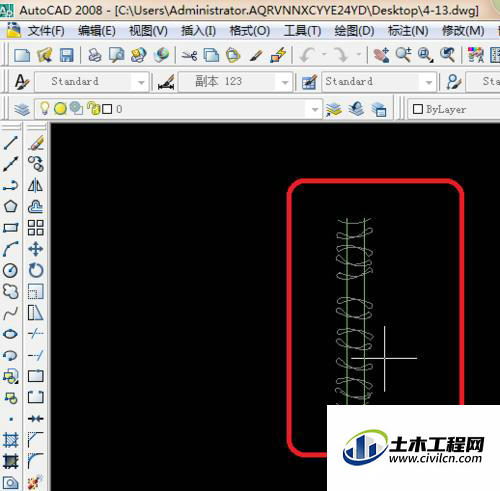
Task: Open the 格式(O) menu
Action: click(x=250, y=31)
